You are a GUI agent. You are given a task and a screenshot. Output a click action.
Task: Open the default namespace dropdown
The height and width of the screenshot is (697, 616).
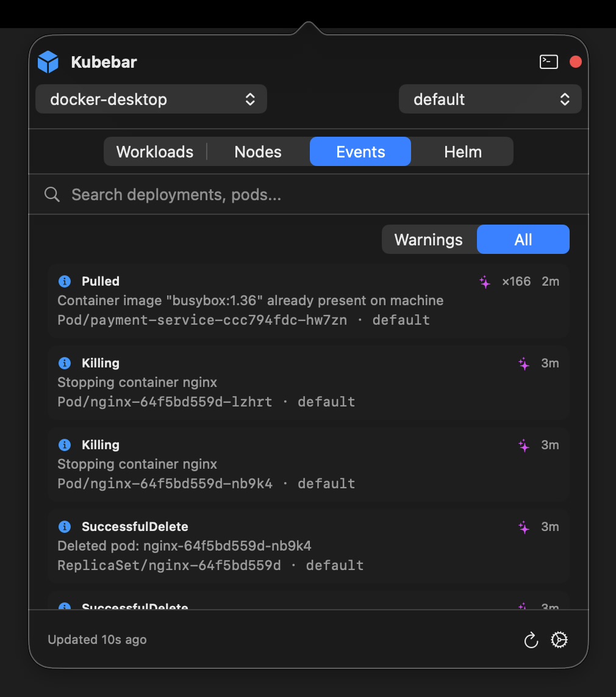[490, 99]
